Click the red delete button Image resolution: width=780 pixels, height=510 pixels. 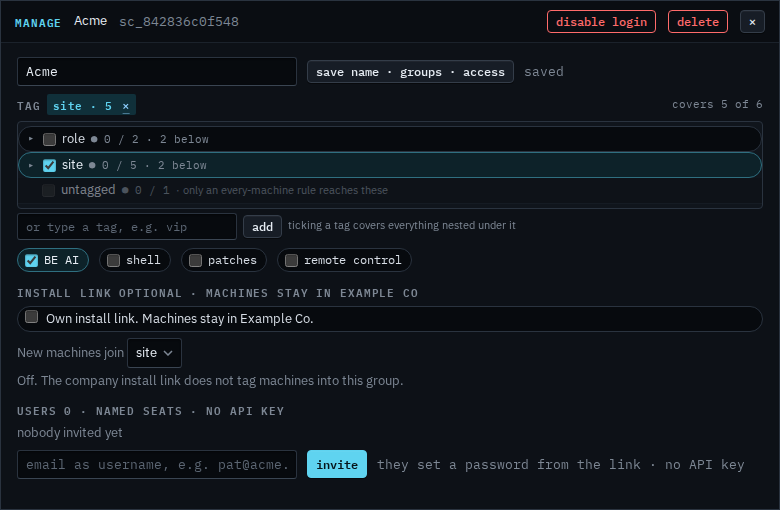pyautogui.click(x=697, y=22)
